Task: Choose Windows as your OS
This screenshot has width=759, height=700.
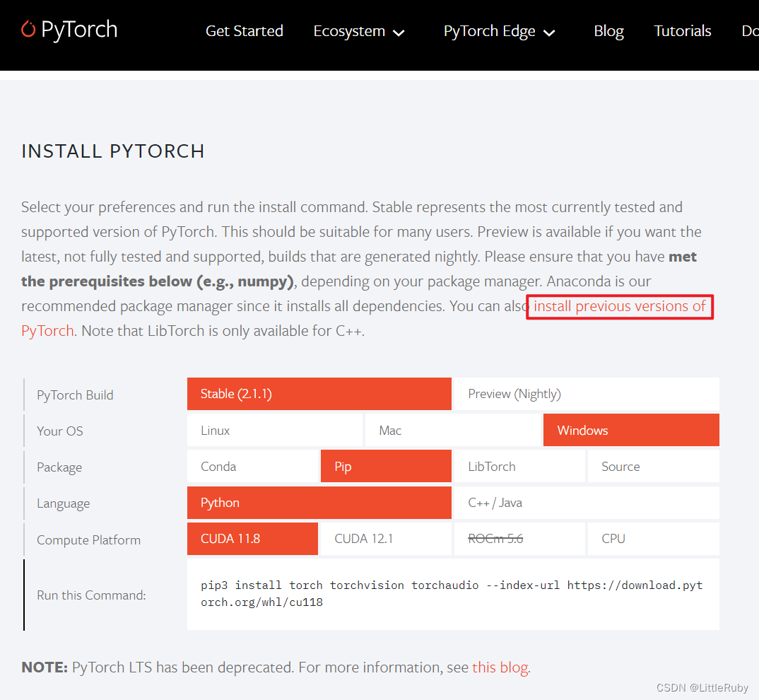Action: (x=630, y=430)
